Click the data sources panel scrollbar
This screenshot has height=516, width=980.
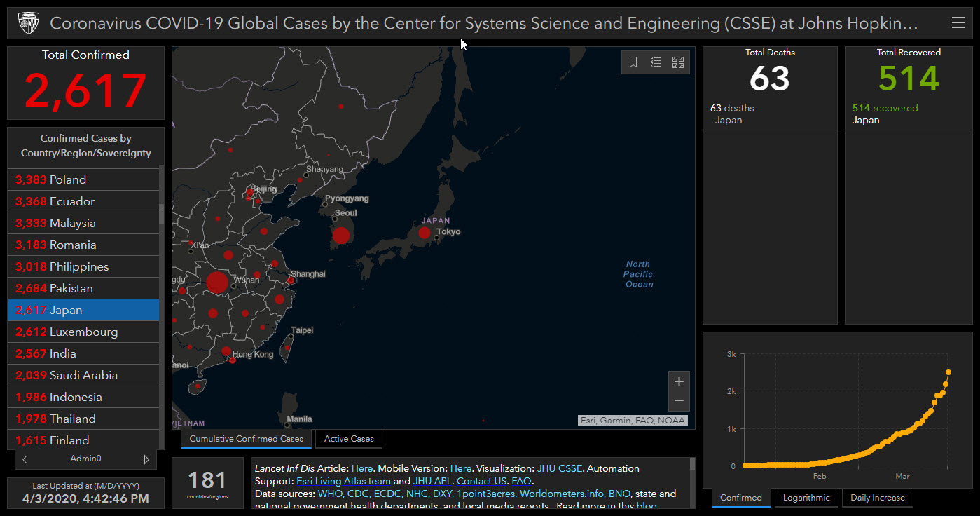(692, 463)
